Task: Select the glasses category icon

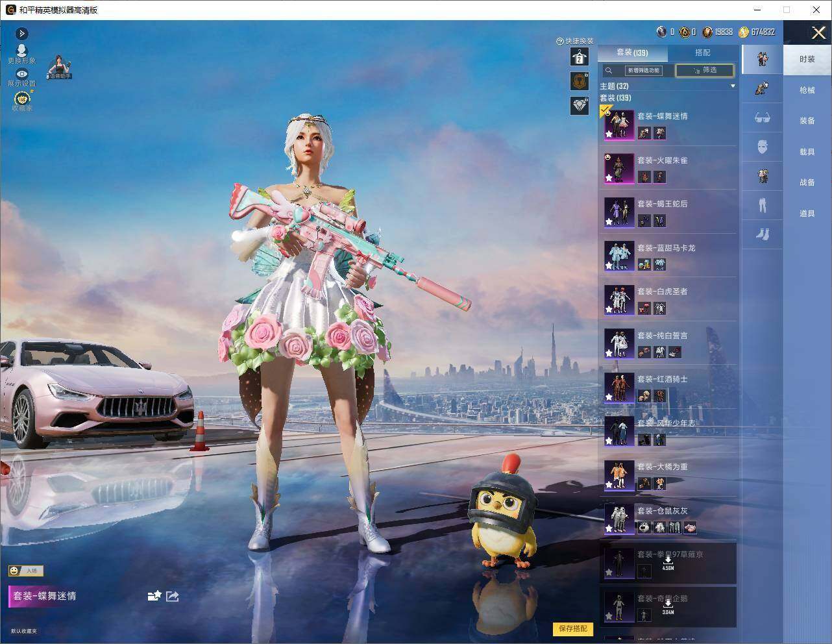Action: pos(762,118)
